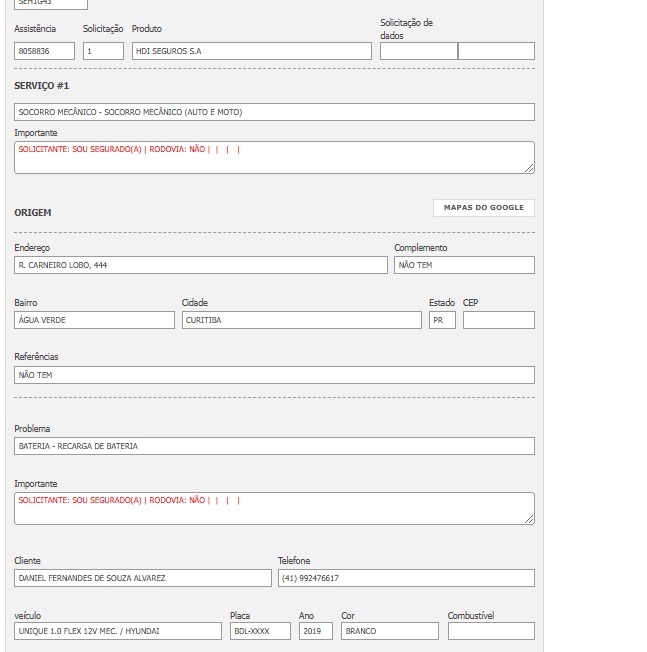647x652 pixels.
Task: Grab the resize handle of the lower Importante textarea
Action: click(x=530, y=519)
